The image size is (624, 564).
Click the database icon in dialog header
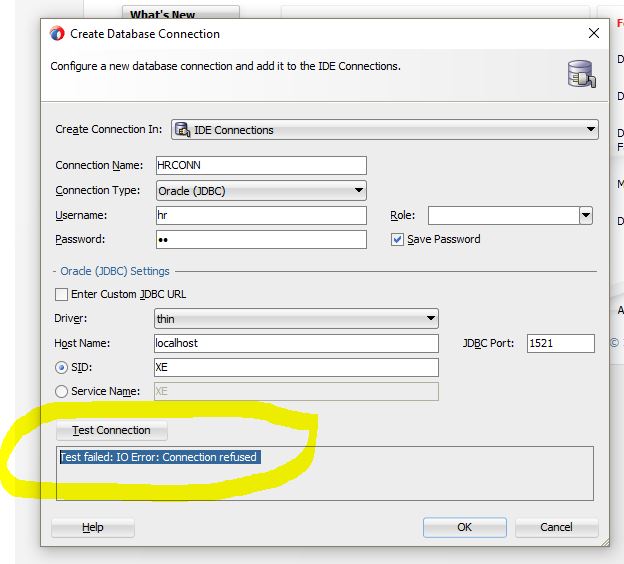point(580,74)
